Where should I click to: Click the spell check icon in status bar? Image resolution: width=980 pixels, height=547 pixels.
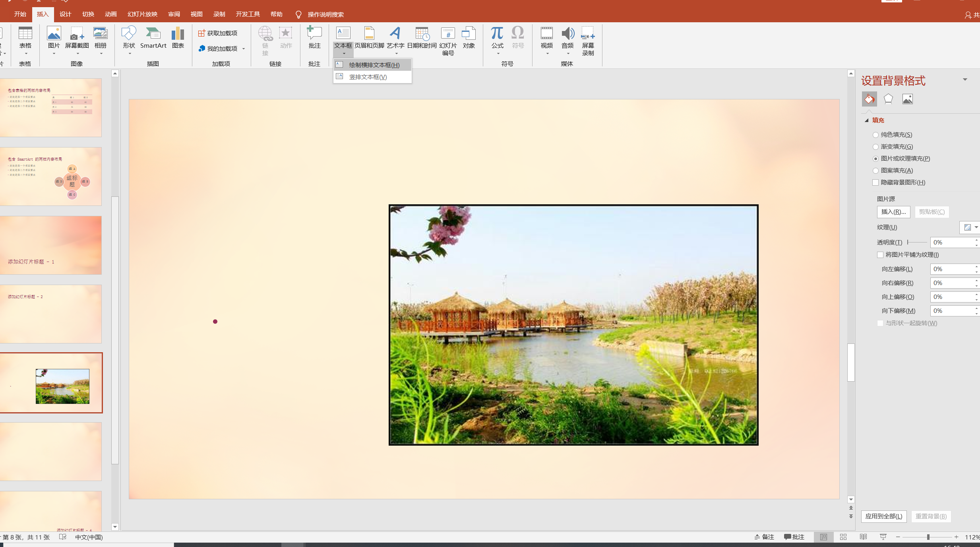(x=63, y=537)
